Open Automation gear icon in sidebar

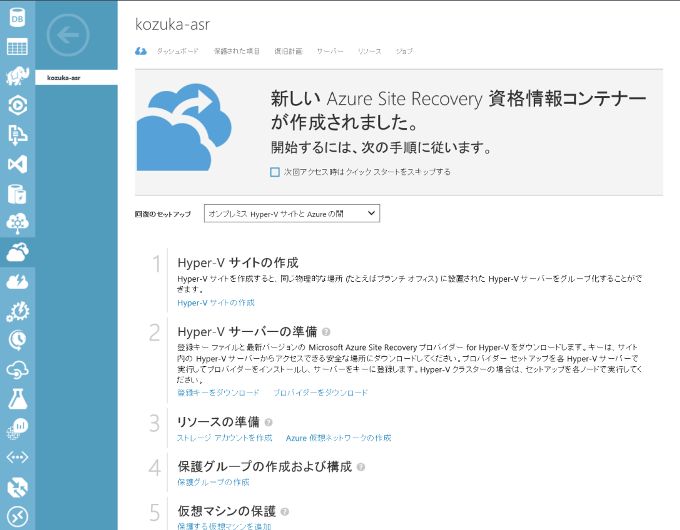tap(17, 311)
